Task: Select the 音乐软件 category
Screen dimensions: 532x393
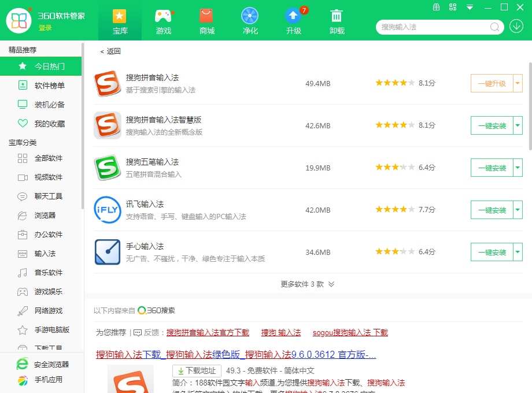Action: [x=40, y=272]
